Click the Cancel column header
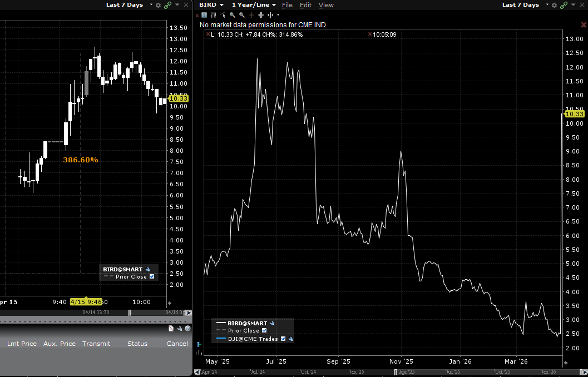 pyautogui.click(x=177, y=344)
